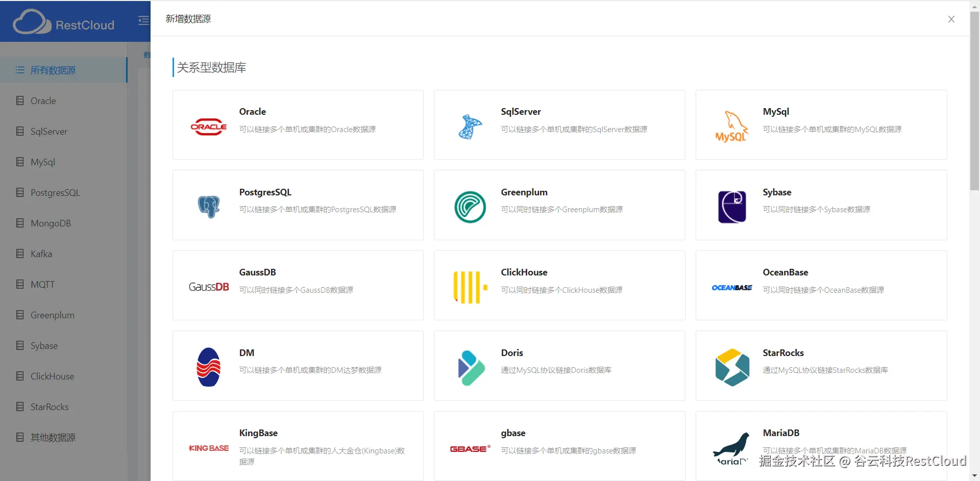This screenshot has width=980, height=481.
Task: Click description 可以同时链接多个OceanBase数据源
Action: click(823, 290)
